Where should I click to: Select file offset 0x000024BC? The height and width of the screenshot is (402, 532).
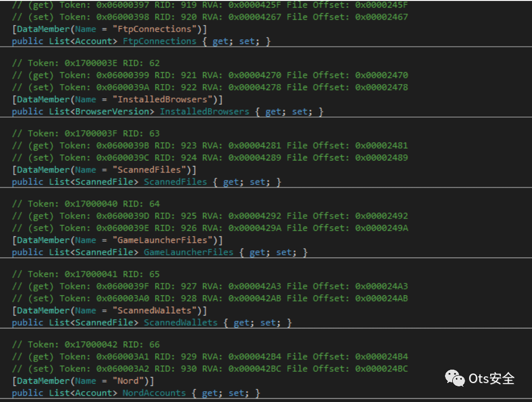[x=381, y=368]
